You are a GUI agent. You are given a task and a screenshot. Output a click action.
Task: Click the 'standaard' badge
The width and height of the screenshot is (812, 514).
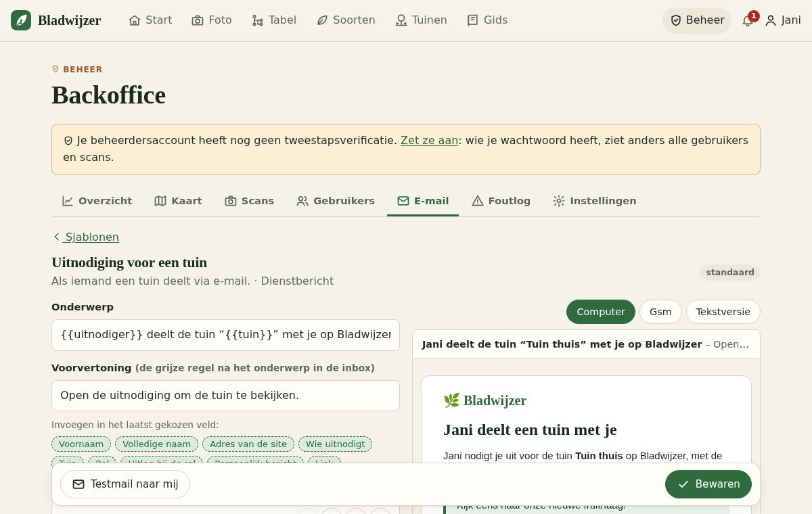point(730,273)
